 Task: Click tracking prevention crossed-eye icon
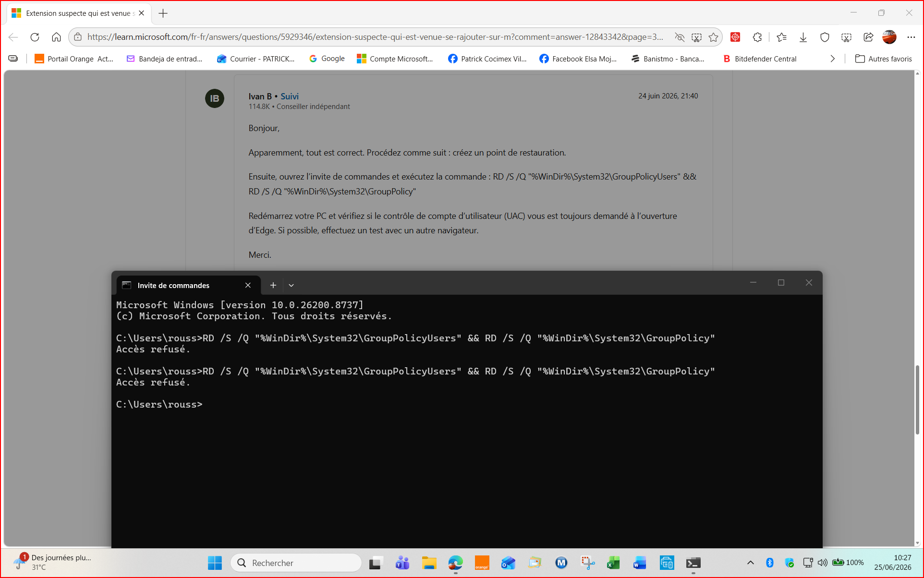point(680,37)
